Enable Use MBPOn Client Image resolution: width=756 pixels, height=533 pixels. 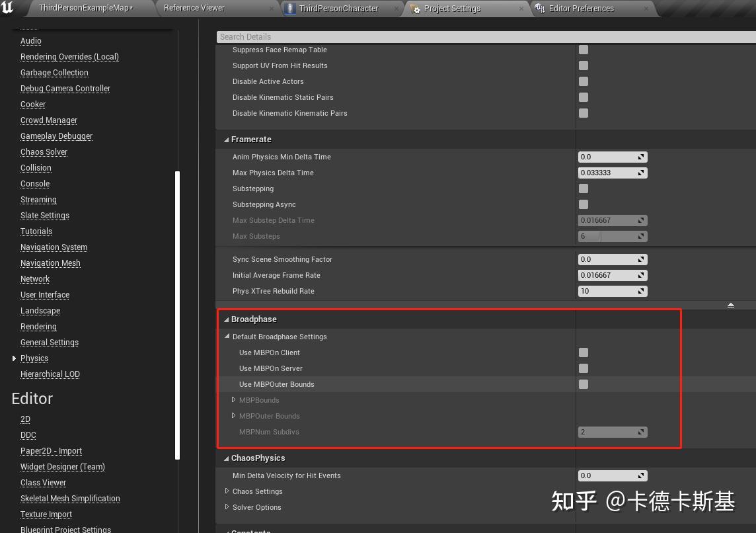[584, 352]
